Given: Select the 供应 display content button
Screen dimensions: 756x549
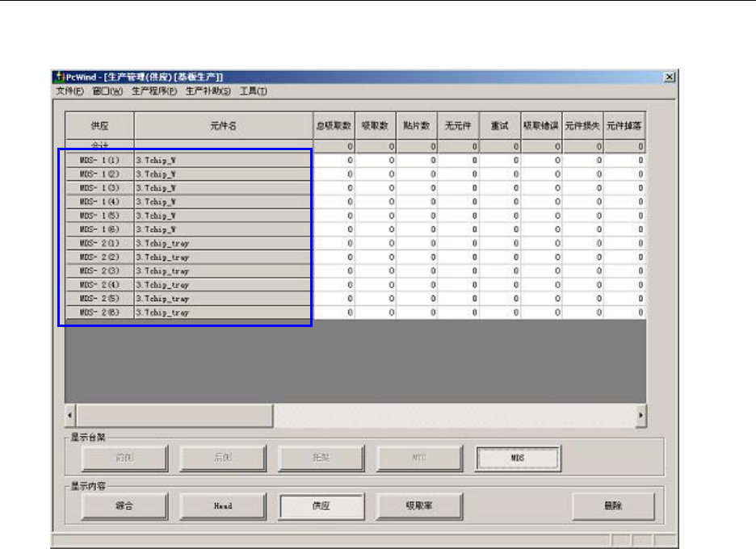Looking at the screenshot, I should [321, 506].
